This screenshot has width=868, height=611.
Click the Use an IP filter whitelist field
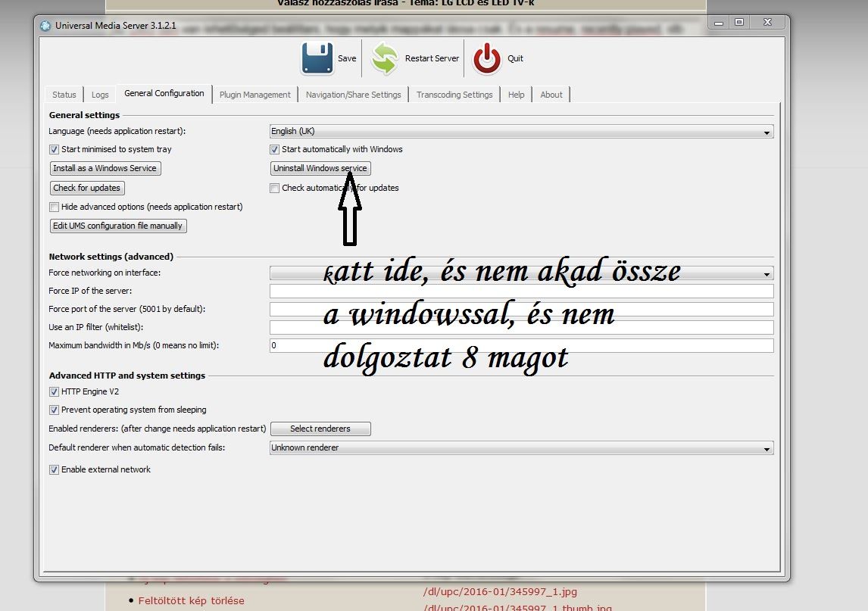(x=521, y=328)
